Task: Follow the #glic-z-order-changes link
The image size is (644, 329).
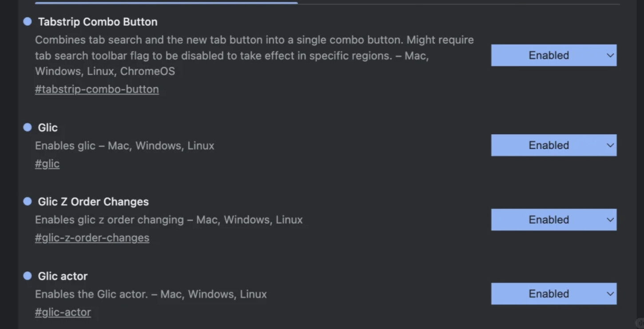Action: coord(92,238)
